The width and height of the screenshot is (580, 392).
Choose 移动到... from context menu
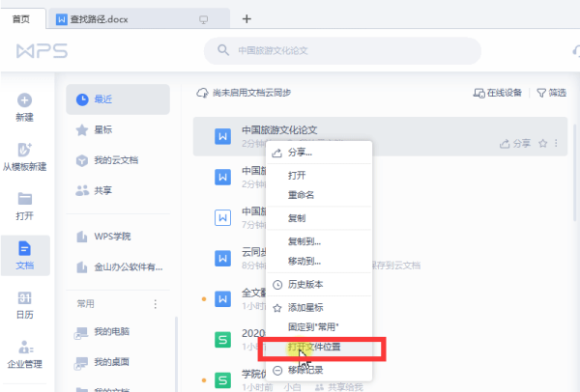319,262
